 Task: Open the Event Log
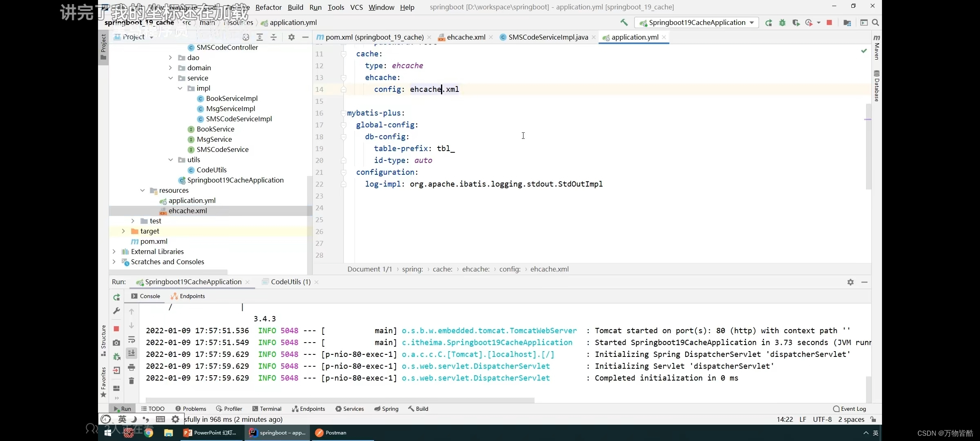point(849,409)
